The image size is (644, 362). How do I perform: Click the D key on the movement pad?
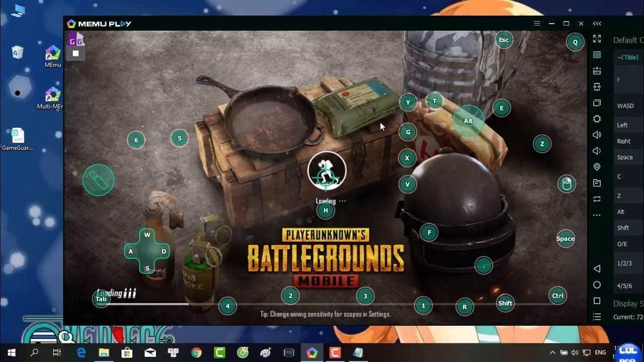pos(164,251)
